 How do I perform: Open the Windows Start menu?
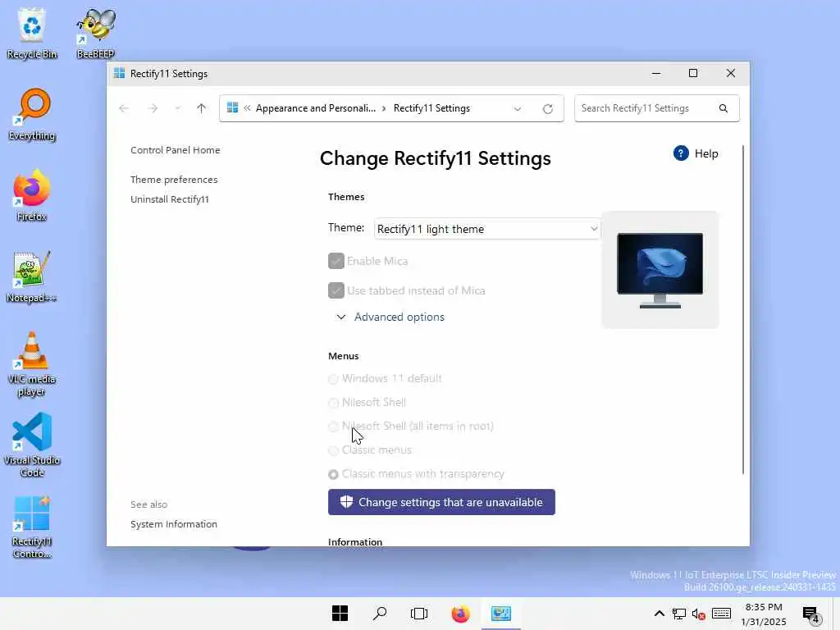click(x=340, y=614)
